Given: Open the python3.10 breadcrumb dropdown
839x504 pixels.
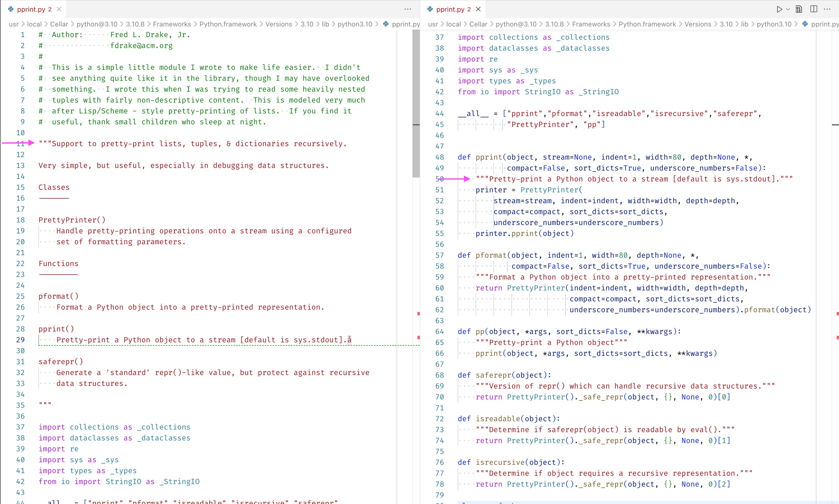Looking at the screenshot, I should click(774, 24).
